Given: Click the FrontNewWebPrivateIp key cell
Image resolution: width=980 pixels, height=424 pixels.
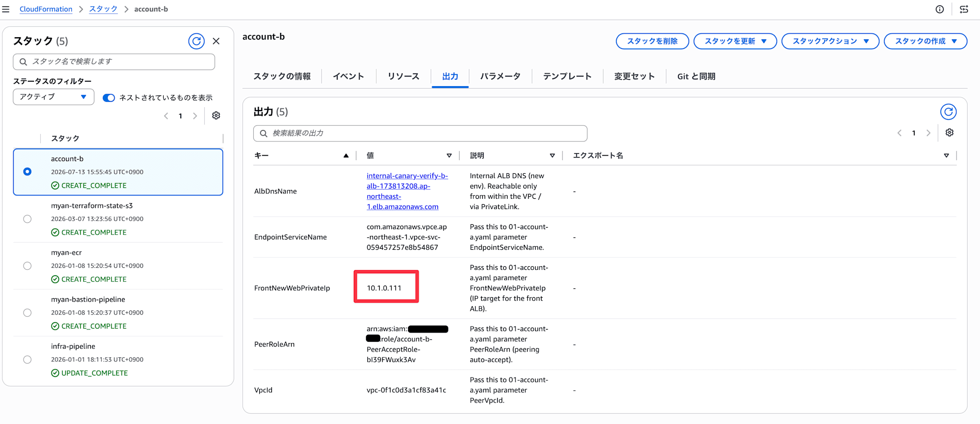Looking at the screenshot, I should tap(292, 288).
